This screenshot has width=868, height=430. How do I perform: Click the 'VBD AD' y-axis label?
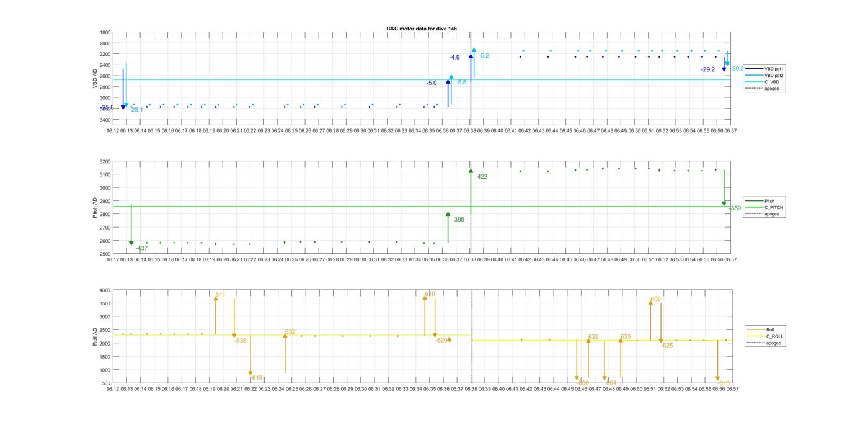[95, 78]
